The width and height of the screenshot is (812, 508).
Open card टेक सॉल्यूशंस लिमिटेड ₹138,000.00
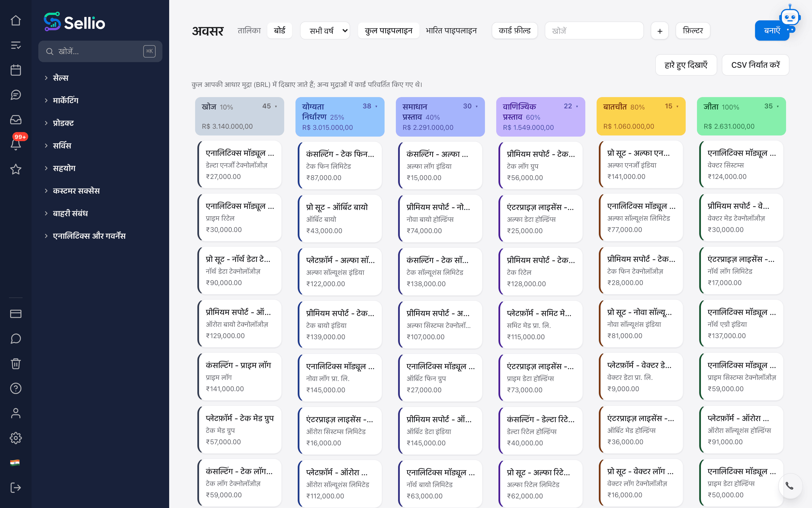pos(440,271)
